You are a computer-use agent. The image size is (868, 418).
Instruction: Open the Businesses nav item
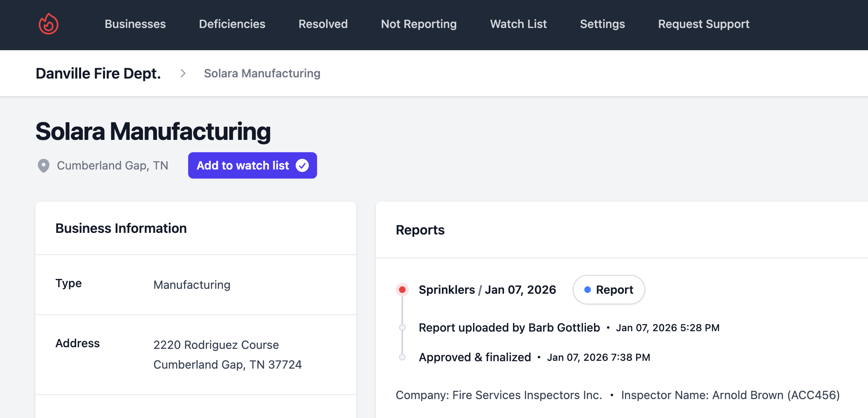point(135,24)
